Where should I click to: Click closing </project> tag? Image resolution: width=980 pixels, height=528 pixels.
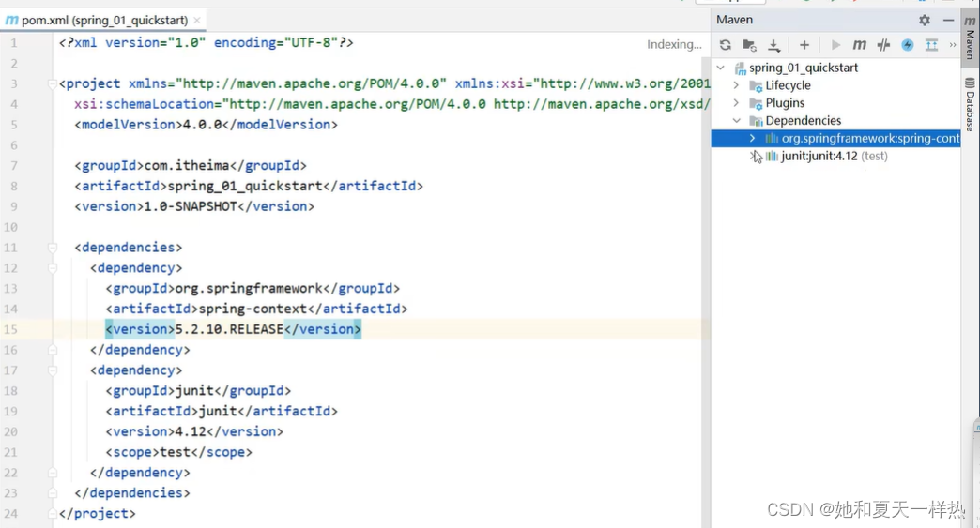[x=97, y=514]
